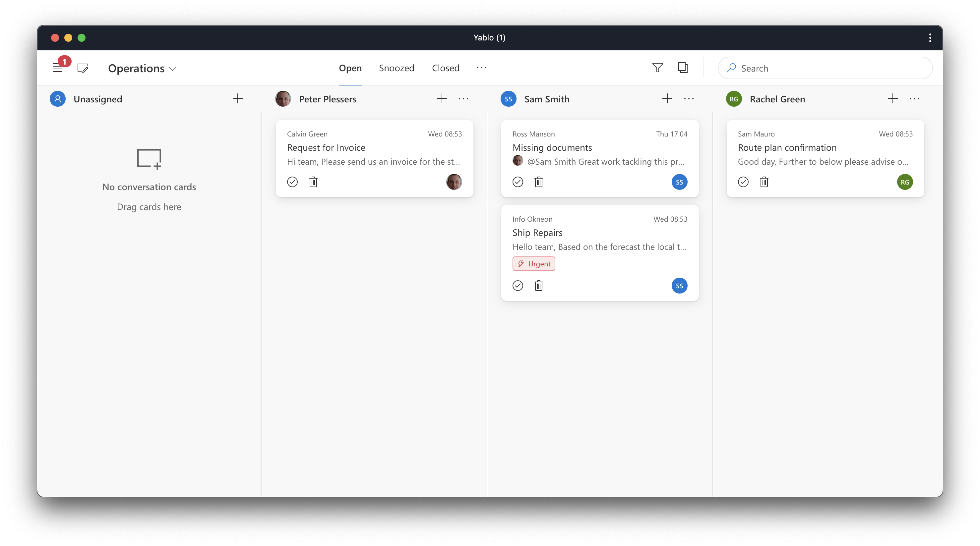Open Sam Smith column ellipsis menu

pyautogui.click(x=689, y=99)
